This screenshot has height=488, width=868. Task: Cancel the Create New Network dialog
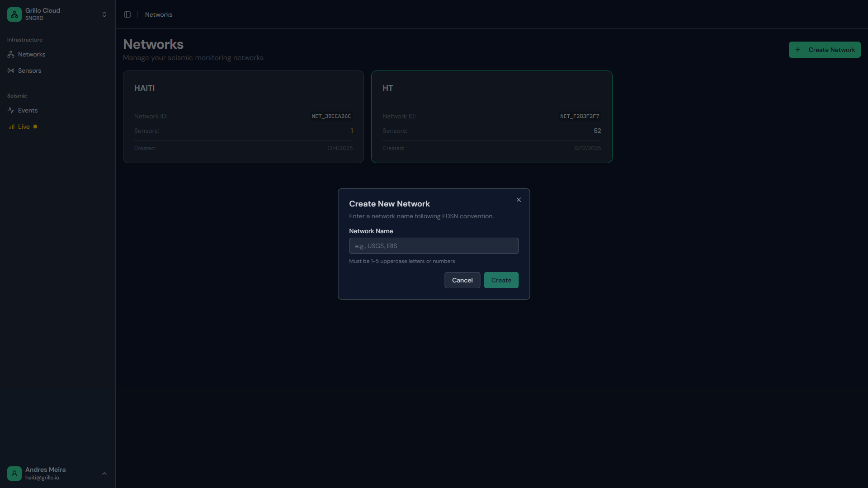tap(462, 280)
